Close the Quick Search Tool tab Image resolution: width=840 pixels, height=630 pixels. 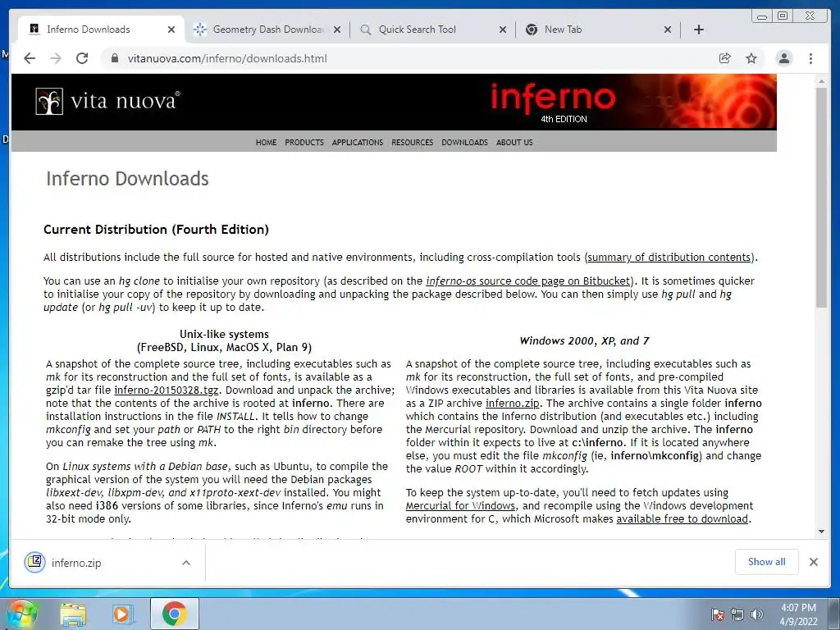(x=503, y=30)
